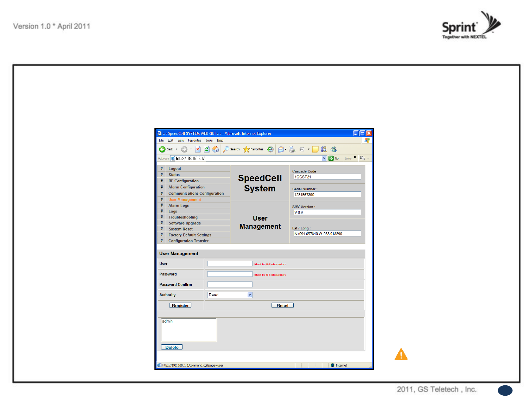The height and width of the screenshot is (399, 532).
Task: Go back with the Back arrow icon
Action: pyautogui.click(x=162, y=149)
